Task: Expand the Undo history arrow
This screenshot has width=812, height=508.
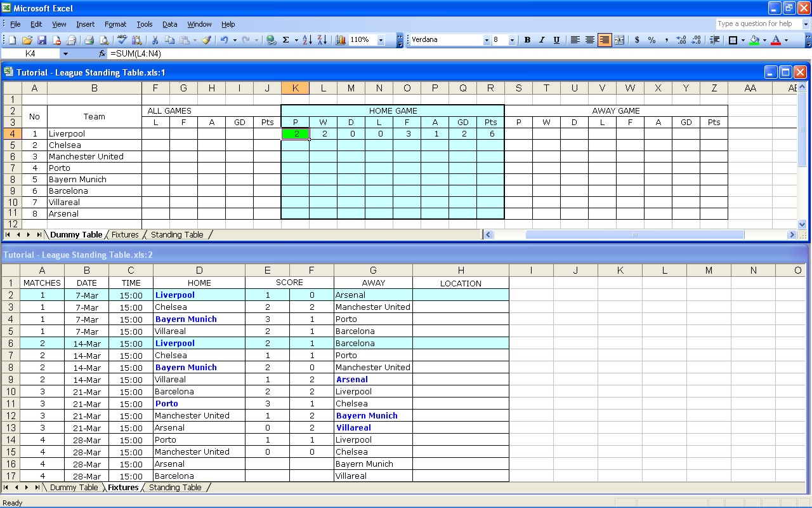Action: 234,40
